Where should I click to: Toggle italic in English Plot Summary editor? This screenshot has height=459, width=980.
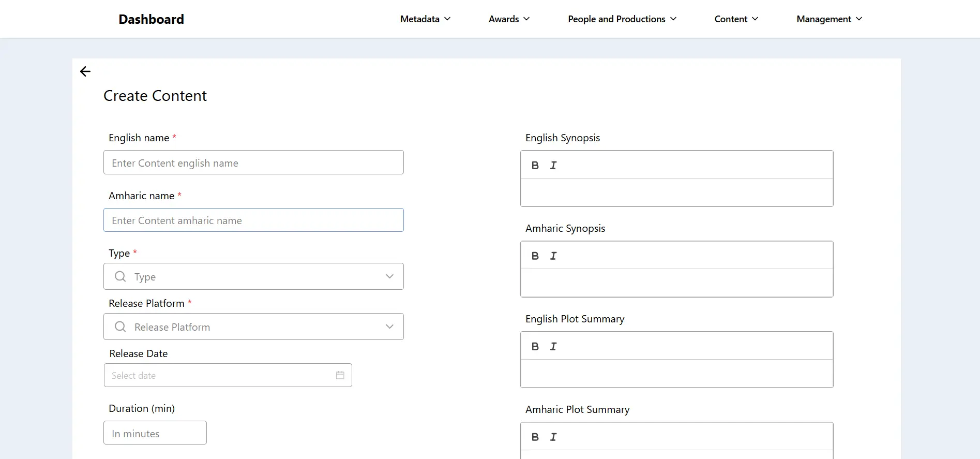(553, 346)
